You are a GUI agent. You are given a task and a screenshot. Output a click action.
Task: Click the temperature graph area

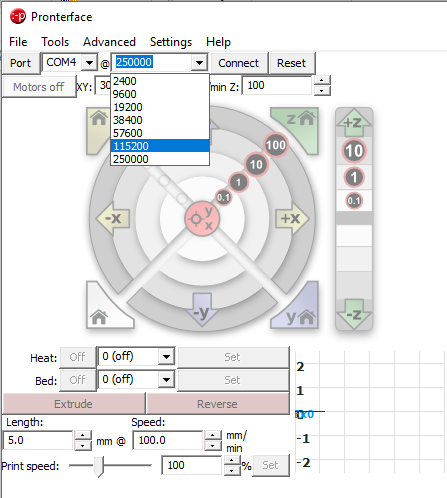click(371, 412)
